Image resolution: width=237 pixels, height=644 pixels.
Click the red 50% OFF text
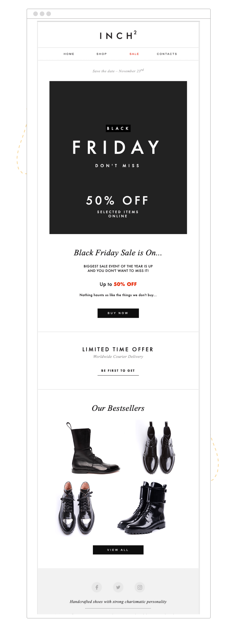[125, 284]
